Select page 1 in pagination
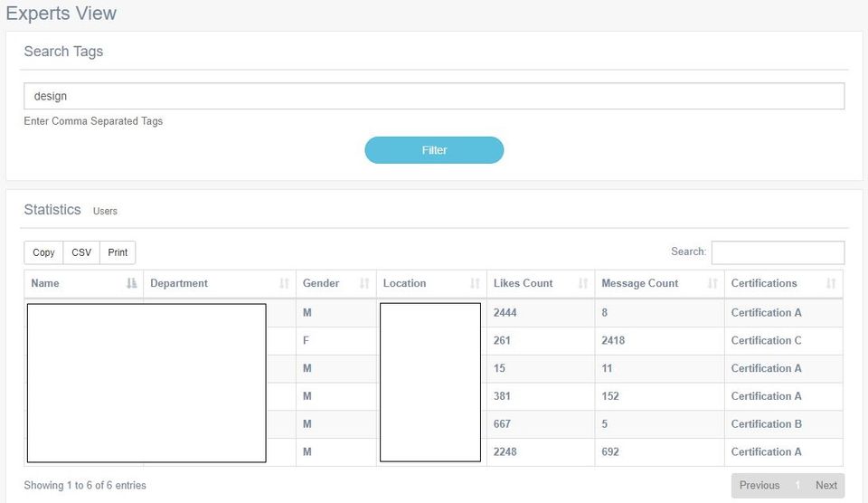Viewport: 868px width, 503px height. 797,485
